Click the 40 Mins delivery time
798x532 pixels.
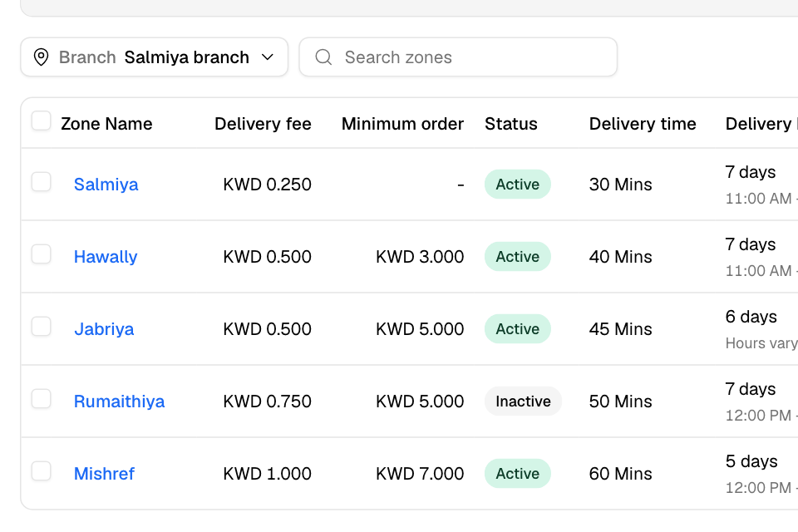pos(620,257)
